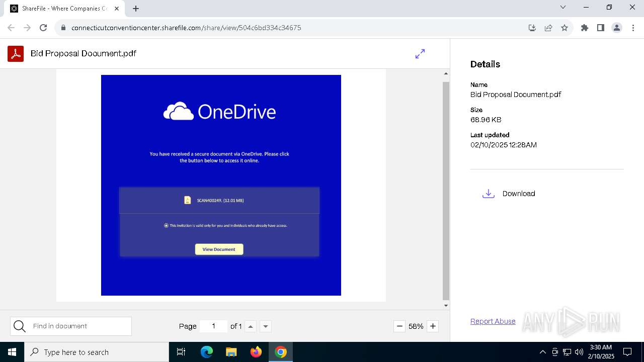Open Chrome three-dot menu

(633, 28)
